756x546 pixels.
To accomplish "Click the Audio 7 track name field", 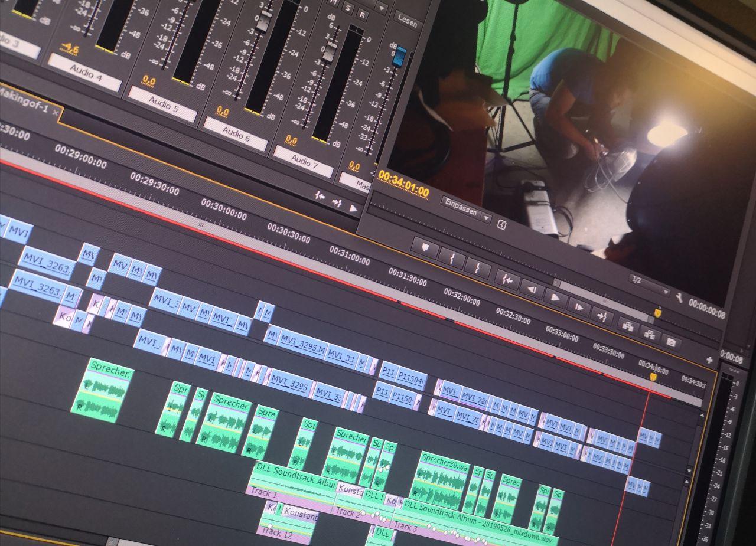I will point(304,161).
